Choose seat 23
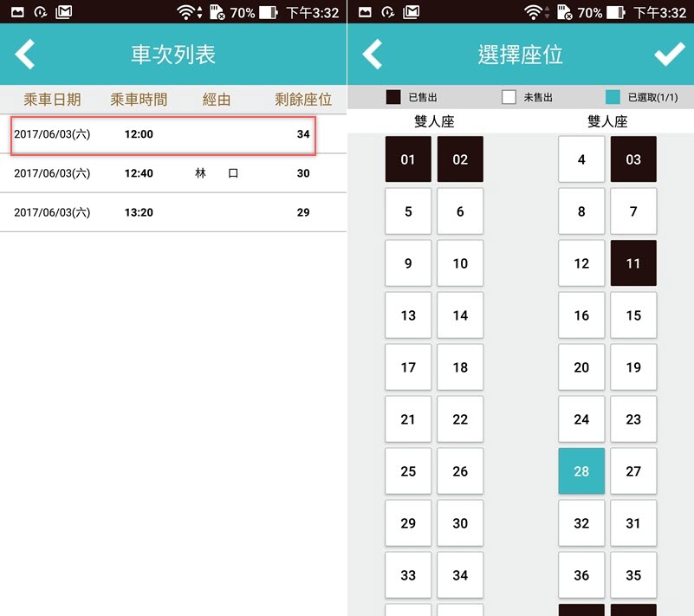 633,419
